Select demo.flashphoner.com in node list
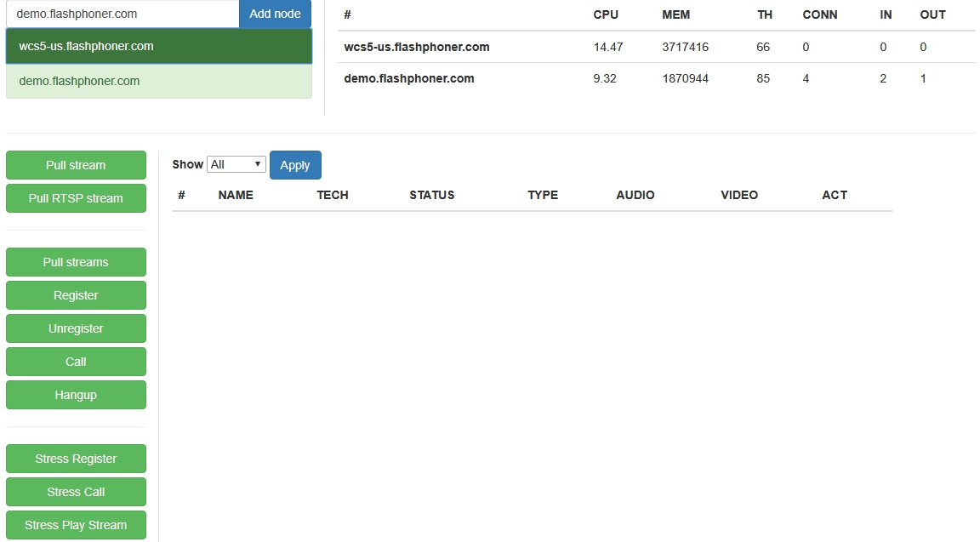Viewport: 980px width, 542px height. pyautogui.click(x=158, y=82)
